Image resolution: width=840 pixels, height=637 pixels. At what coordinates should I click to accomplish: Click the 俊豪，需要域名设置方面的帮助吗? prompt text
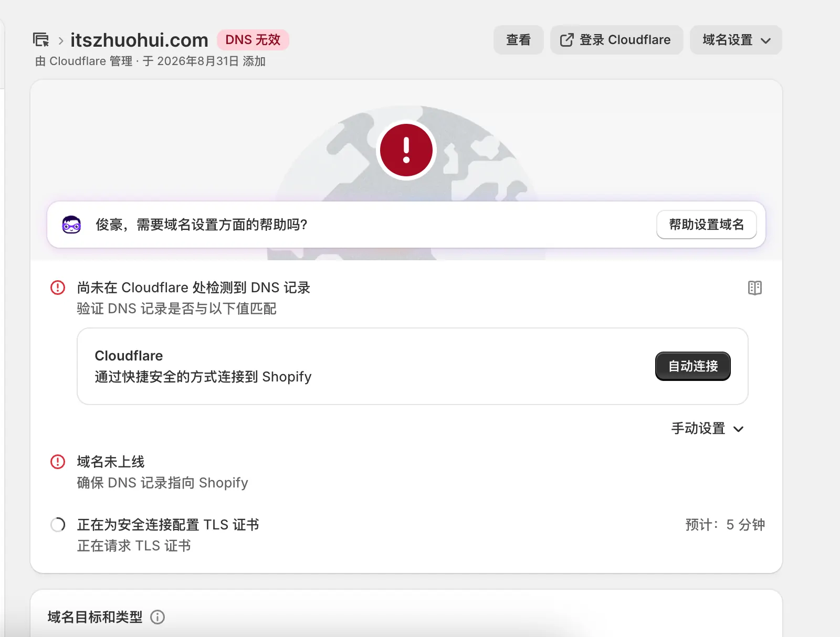click(x=201, y=225)
